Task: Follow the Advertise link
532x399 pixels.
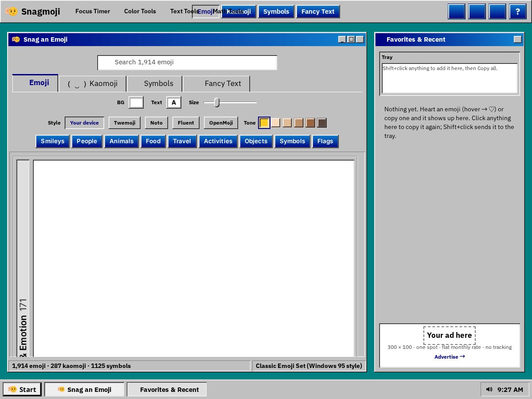Action: 450,356
